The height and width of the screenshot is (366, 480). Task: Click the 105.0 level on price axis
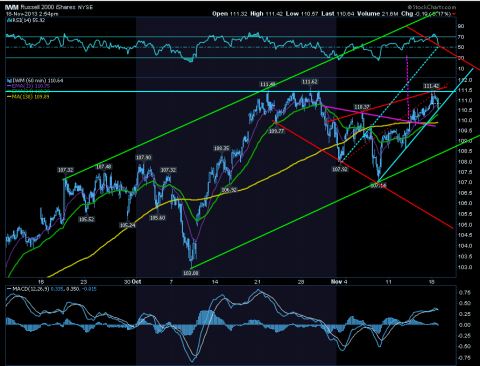[465, 225]
